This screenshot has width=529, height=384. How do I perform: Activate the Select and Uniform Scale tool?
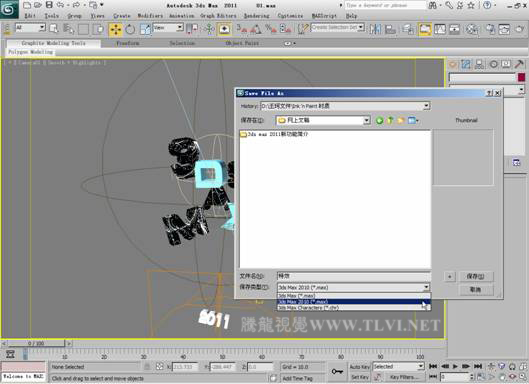point(145,29)
